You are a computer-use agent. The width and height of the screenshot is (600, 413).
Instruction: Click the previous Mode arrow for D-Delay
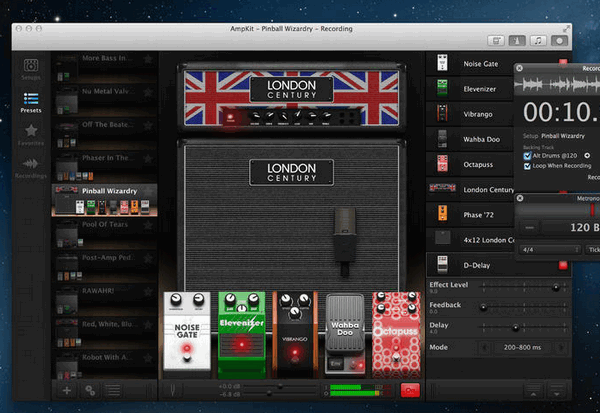pos(485,348)
